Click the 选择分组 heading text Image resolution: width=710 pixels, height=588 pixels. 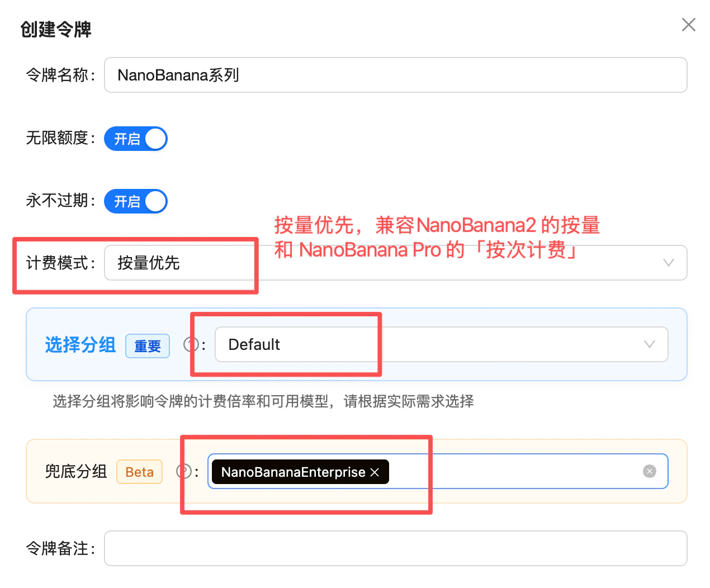pos(81,345)
